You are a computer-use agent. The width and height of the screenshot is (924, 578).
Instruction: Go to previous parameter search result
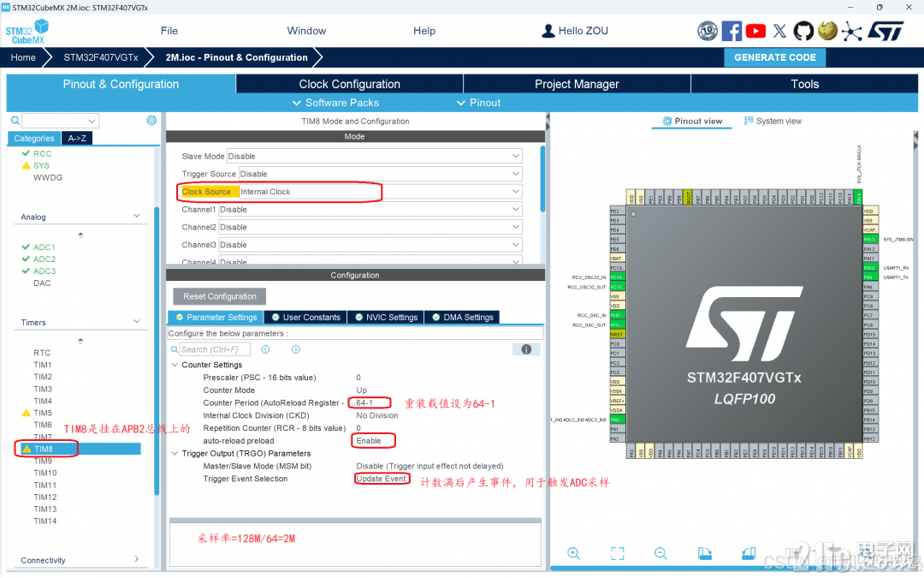pyautogui.click(x=266, y=349)
